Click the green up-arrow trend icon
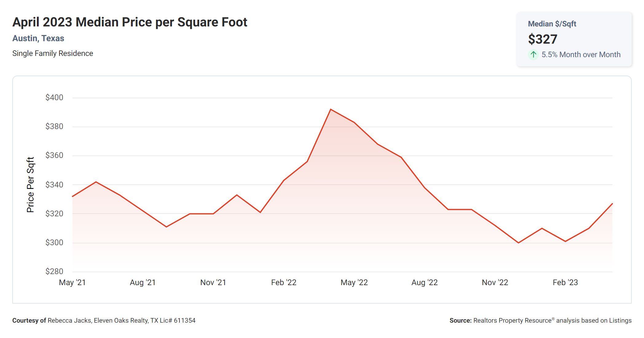The image size is (644, 338). pos(533,55)
